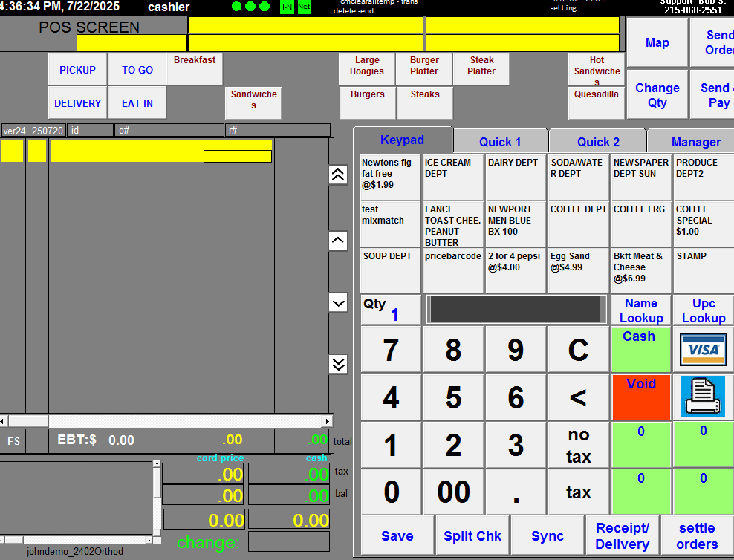Add Newtons fig fat free item
734x560 pixels.
pos(390,178)
